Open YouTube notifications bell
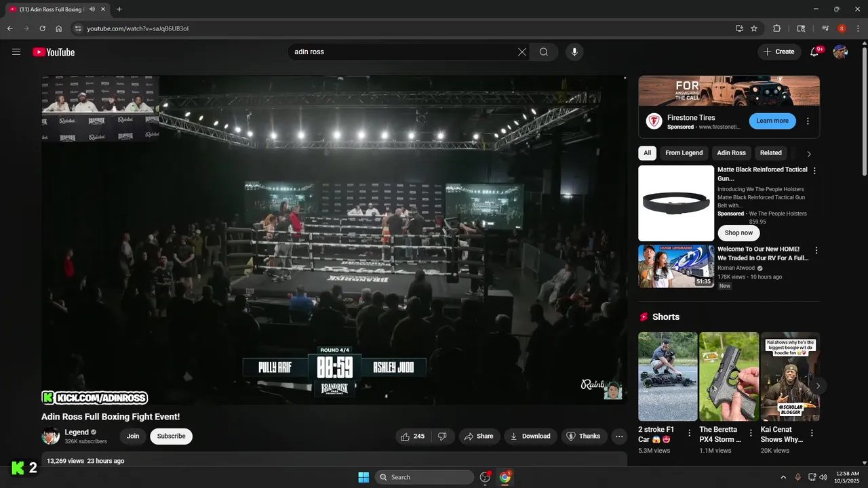Screen dimensions: 868x488 tap(815, 52)
